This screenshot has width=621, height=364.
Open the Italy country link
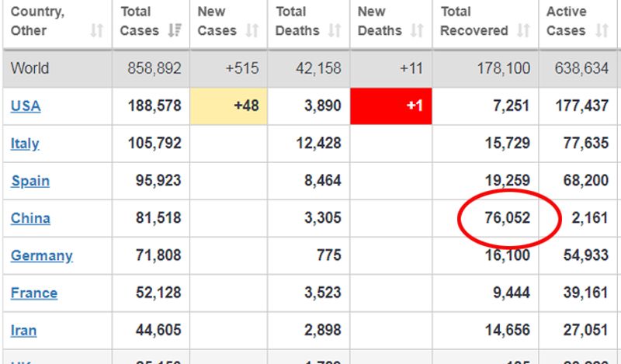tap(25, 144)
